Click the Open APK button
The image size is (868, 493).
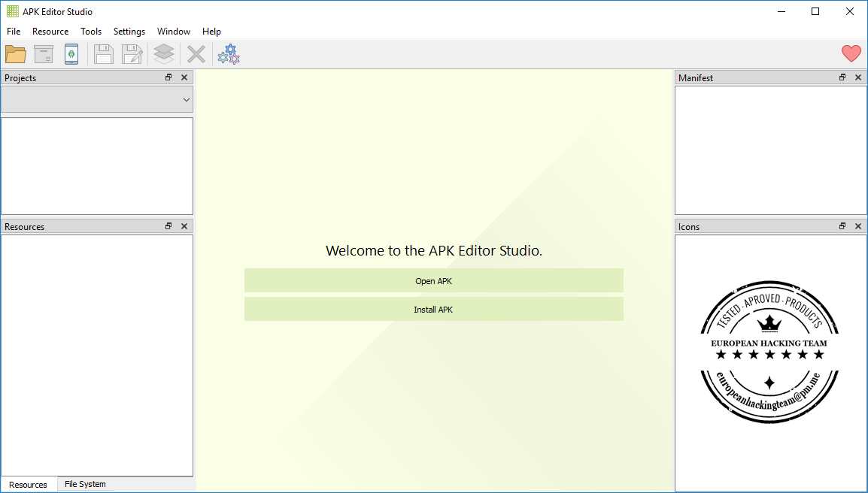[433, 280]
